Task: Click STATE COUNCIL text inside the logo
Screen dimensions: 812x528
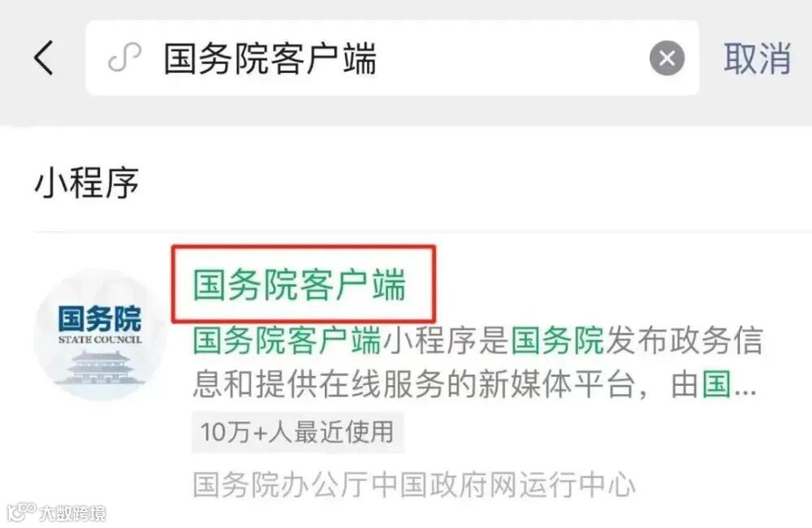Action: coord(99,340)
